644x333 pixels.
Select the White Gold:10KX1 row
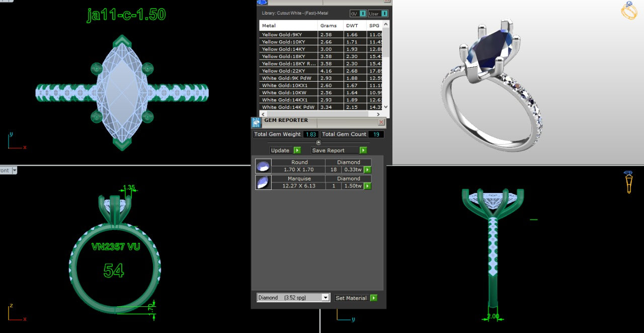pyautogui.click(x=321, y=85)
